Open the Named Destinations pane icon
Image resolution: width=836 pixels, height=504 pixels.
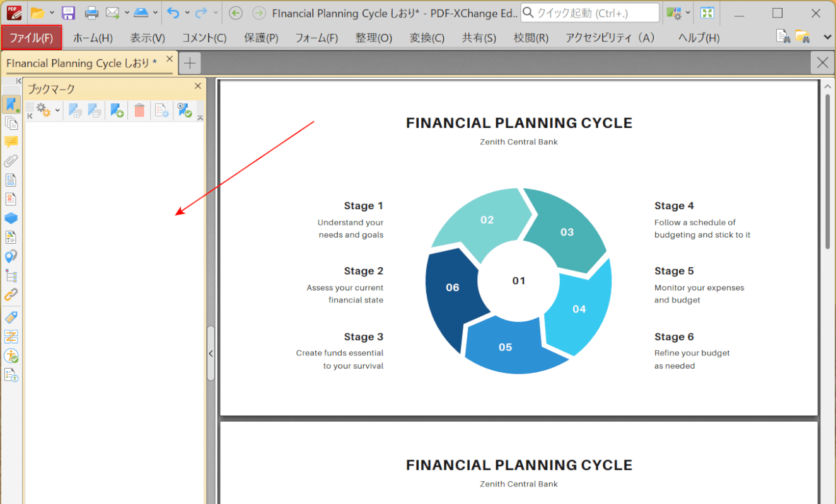(x=11, y=256)
